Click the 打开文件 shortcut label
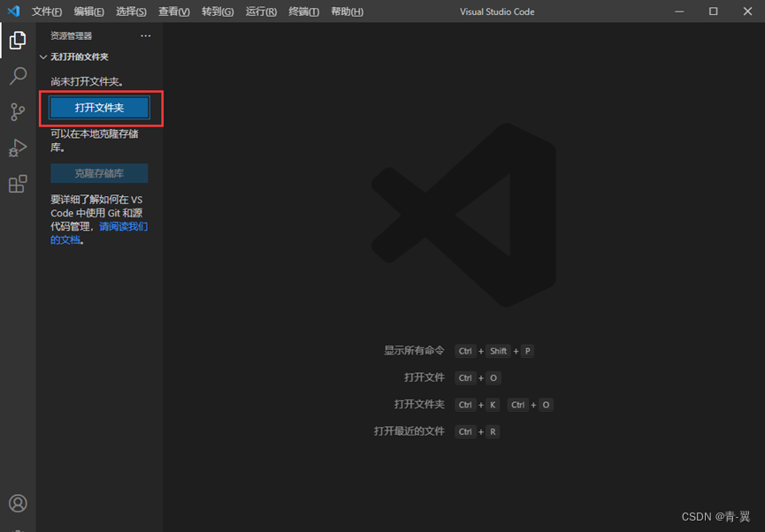This screenshot has width=765, height=532. tap(424, 377)
